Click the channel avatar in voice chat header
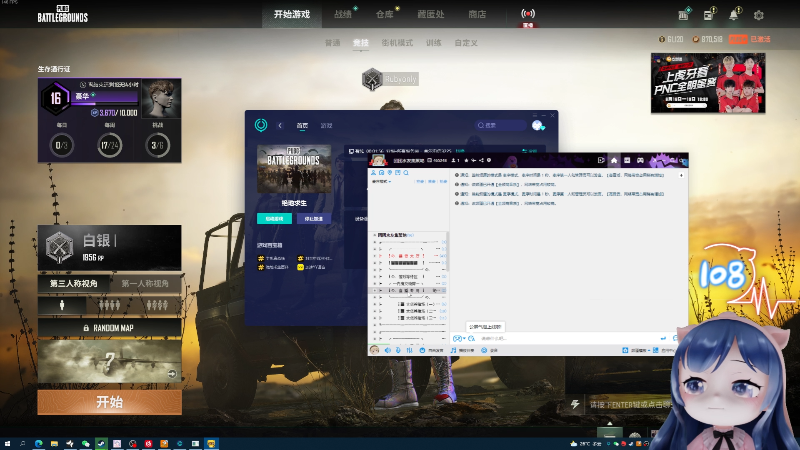 [x=379, y=160]
